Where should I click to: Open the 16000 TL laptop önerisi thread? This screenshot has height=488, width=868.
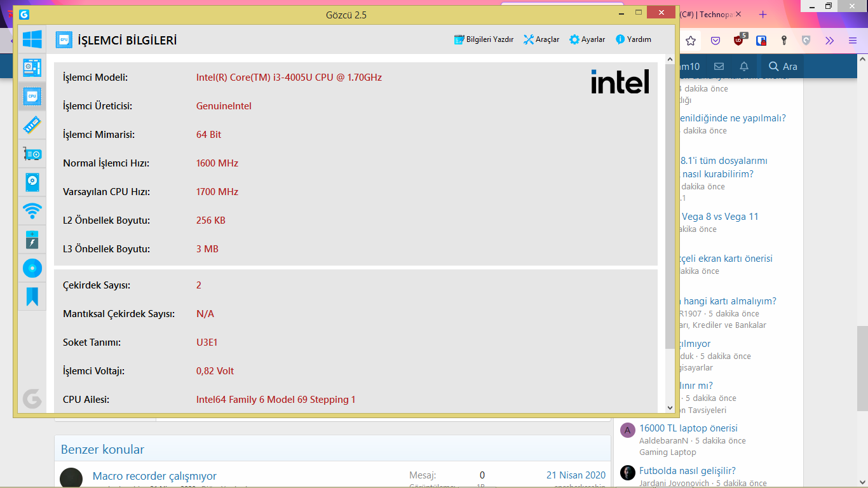point(688,428)
